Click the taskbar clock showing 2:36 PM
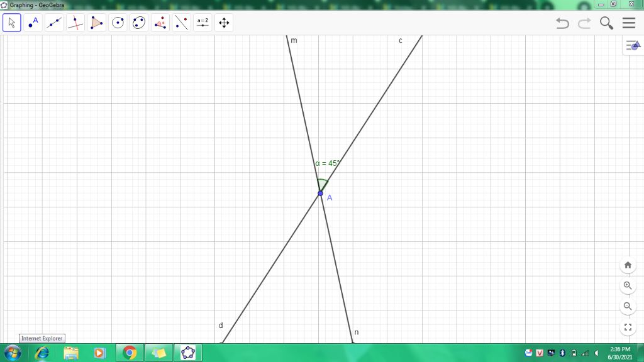This screenshot has width=644, height=362. [620, 353]
